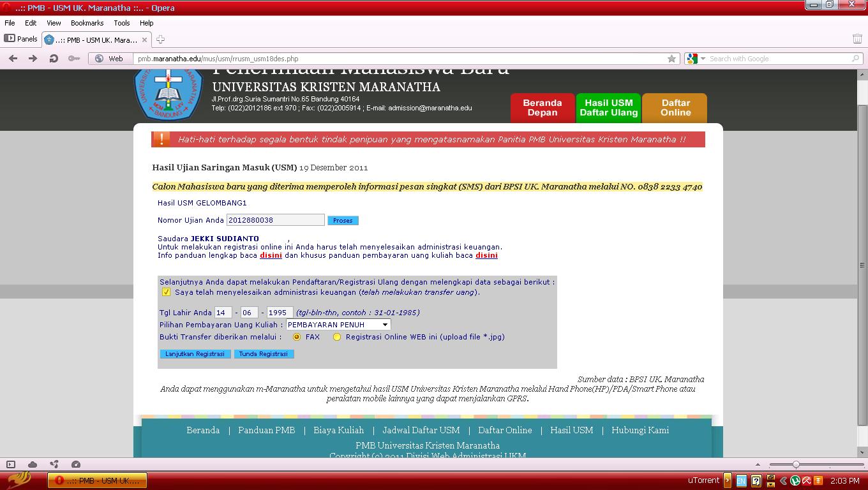Click the Start button flame logo

coord(19,480)
